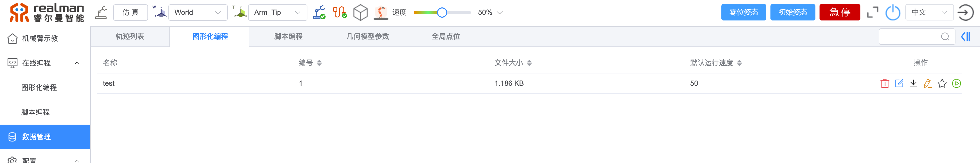Collapse the side panel with blue arrow icon
This screenshot has height=163, width=980.
pos(965,37)
